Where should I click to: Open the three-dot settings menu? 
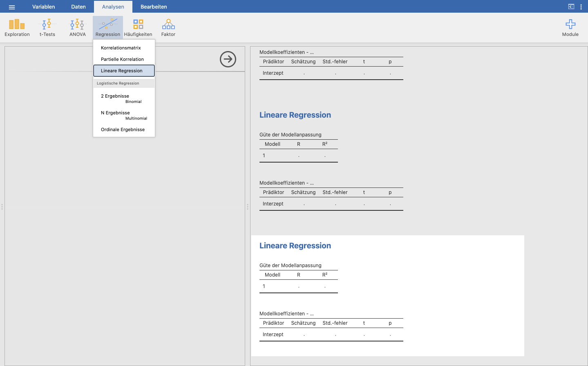[x=581, y=7]
